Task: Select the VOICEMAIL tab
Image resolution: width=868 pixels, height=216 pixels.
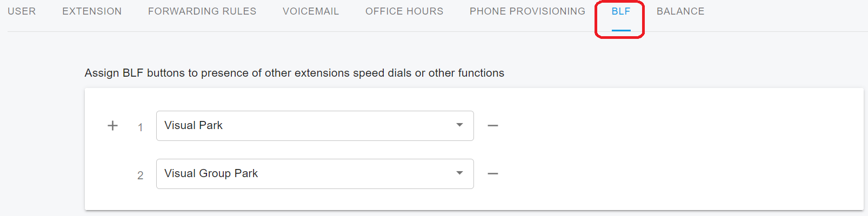Action: point(311,11)
